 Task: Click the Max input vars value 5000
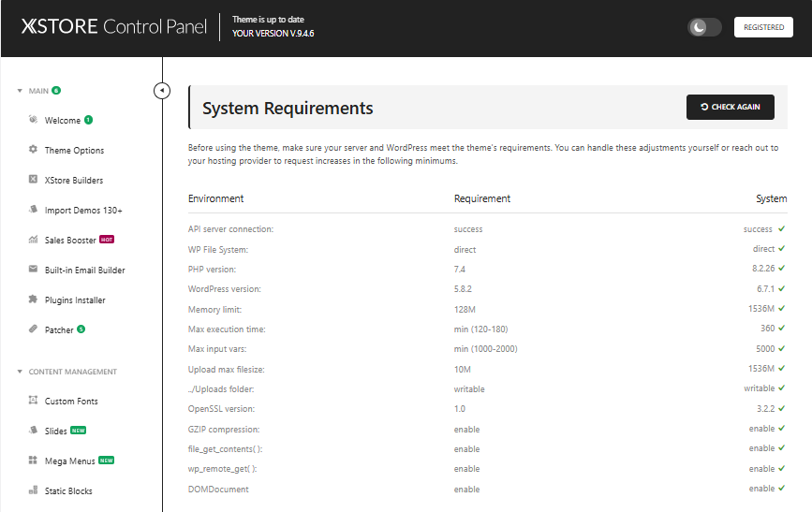(765, 349)
